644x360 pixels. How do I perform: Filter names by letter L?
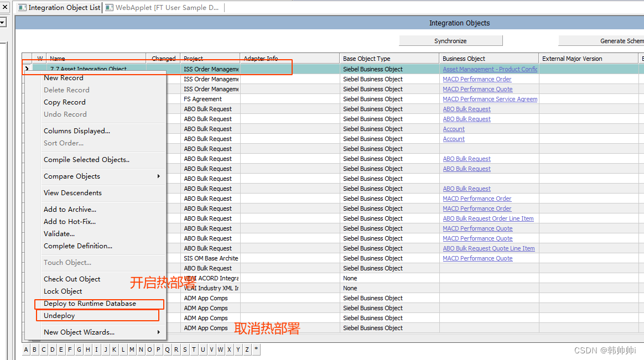(123, 349)
